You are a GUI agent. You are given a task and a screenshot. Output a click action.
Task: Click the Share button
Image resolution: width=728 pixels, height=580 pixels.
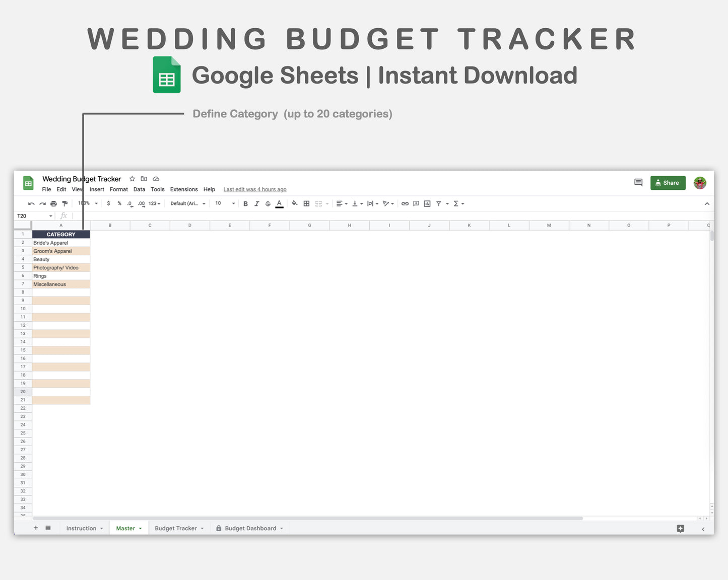click(x=668, y=183)
